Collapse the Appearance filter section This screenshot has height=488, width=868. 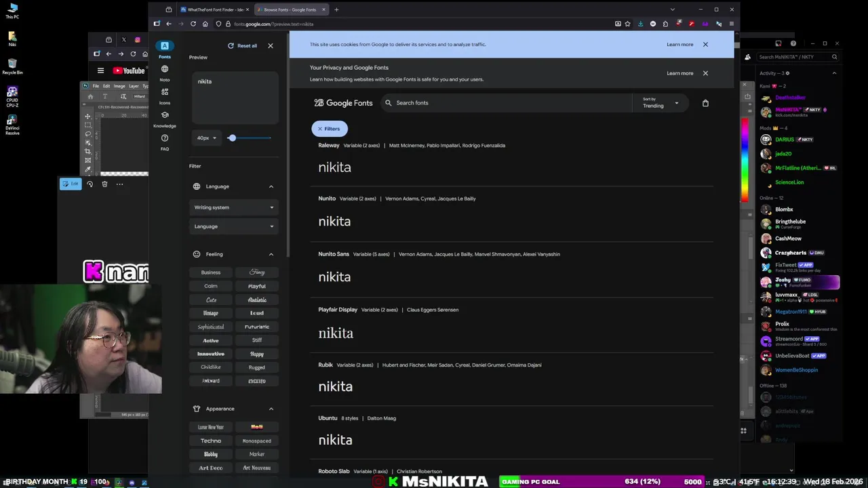(x=271, y=409)
